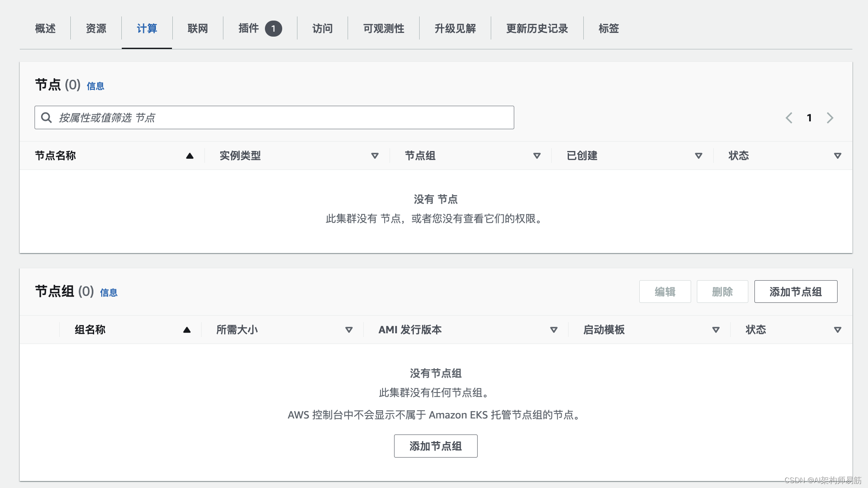This screenshot has height=488, width=868.
Task: Click the 节点名称 column header
Action: 56,156
